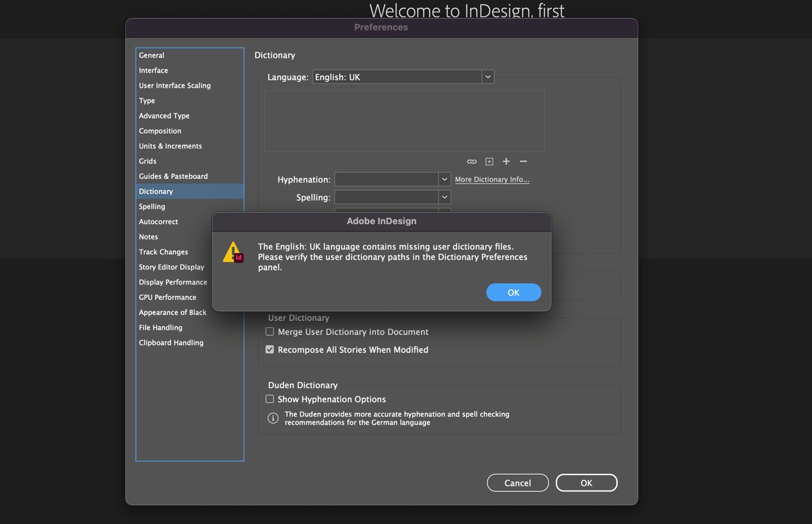
Task: Select Display Performance in the sidebar
Action: [x=173, y=282]
